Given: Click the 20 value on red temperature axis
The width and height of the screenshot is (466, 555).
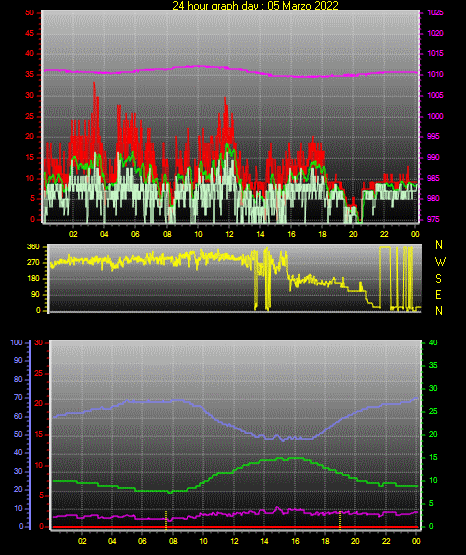Looking at the screenshot, I should tap(38, 404).
